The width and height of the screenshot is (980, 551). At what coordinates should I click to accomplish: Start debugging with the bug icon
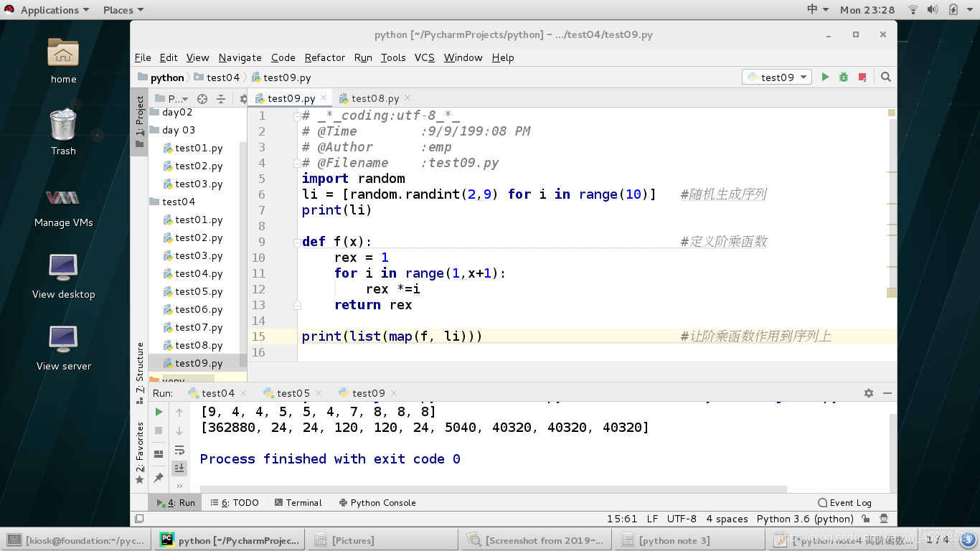click(844, 77)
